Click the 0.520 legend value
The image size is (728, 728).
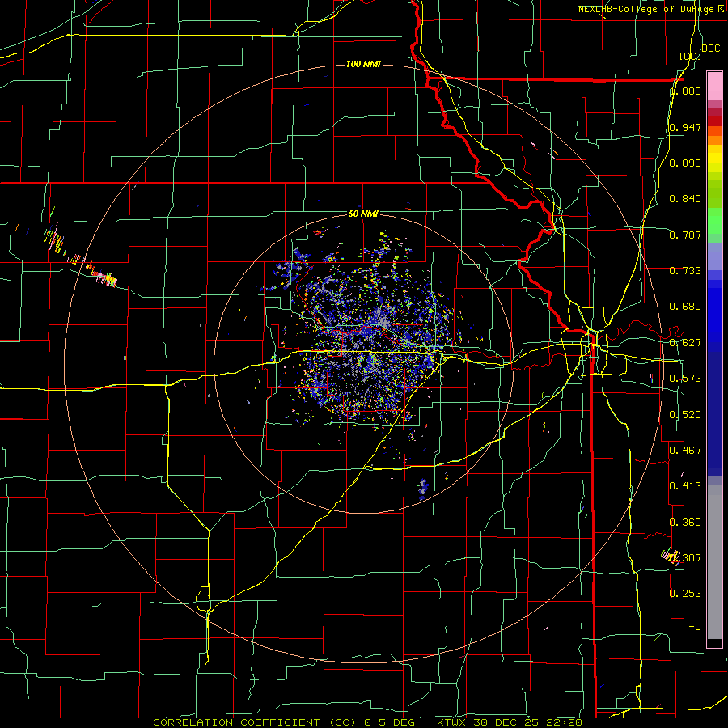[685, 415]
